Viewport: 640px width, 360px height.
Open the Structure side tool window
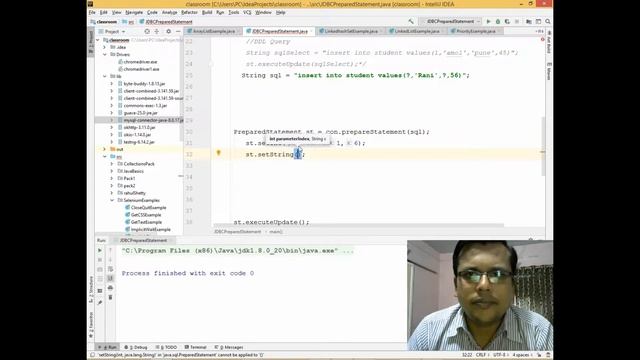tap(91, 289)
